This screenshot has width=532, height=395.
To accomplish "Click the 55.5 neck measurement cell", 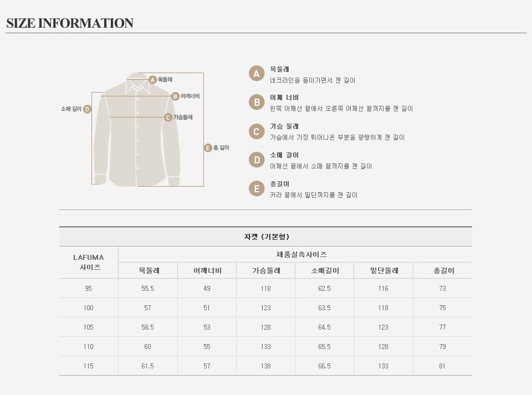I will [x=148, y=289].
